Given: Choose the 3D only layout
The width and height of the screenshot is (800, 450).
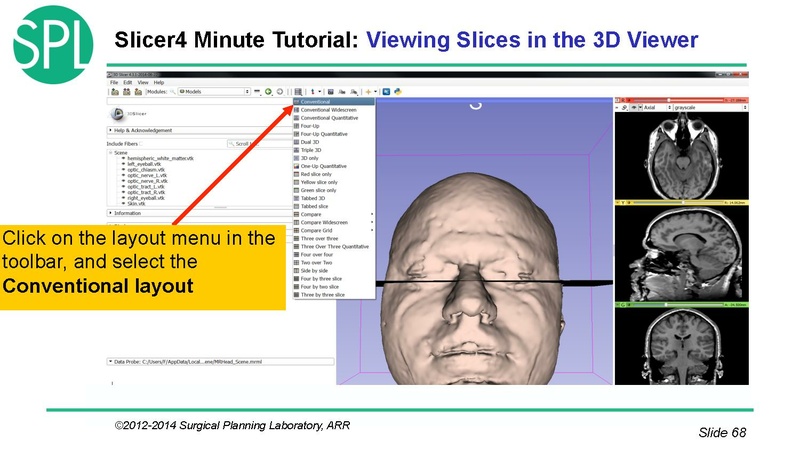Looking at the screenshot, I should [334, 158].
